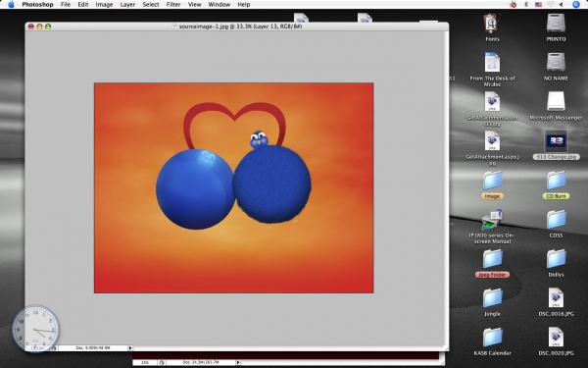Zoom the sourceimage-1.jpg window with green button
The height and width of the screenshot is (368, 588).
48,26
